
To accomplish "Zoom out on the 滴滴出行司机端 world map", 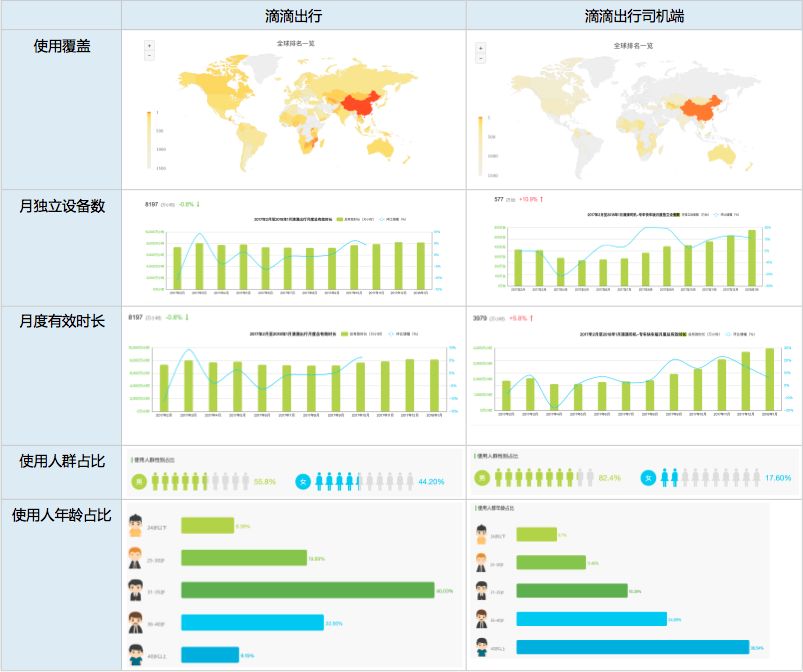I will click(x=481, y=58).
